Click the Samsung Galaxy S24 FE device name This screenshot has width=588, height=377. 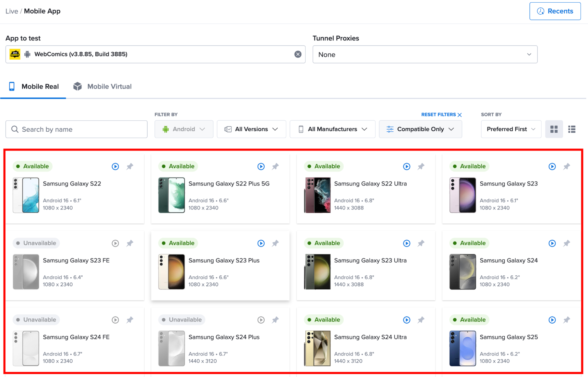coord(76,337)
